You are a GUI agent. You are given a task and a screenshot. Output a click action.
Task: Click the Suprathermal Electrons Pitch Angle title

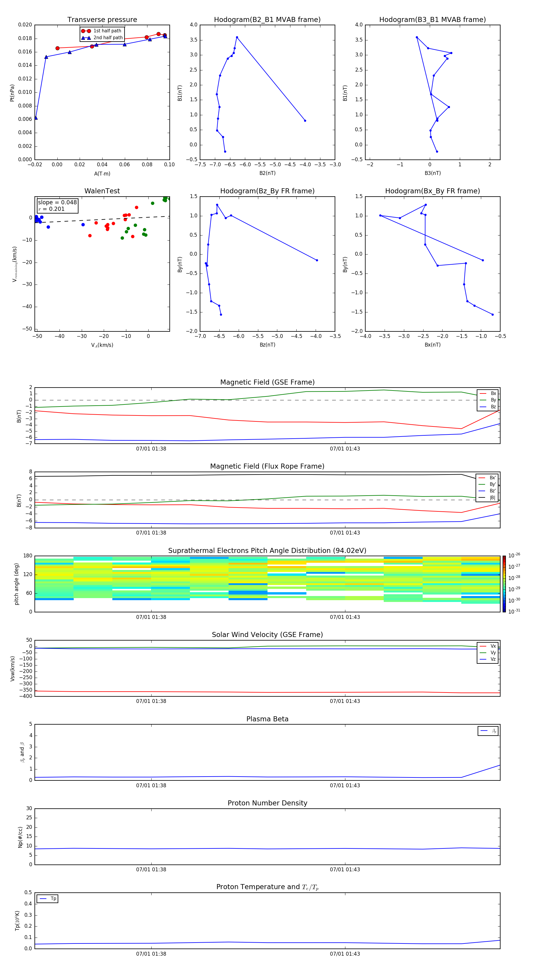click(267, 551)
